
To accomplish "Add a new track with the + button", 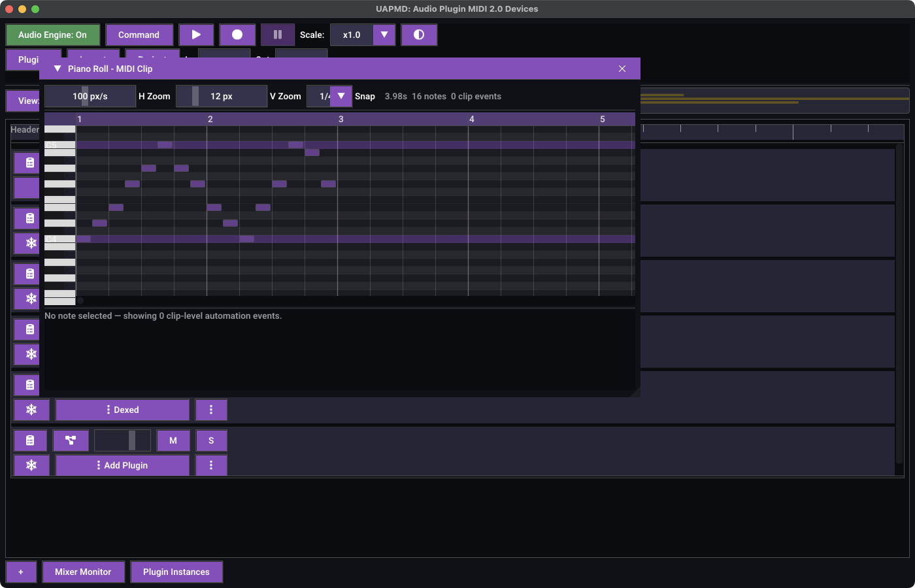I will coord(21,572).
